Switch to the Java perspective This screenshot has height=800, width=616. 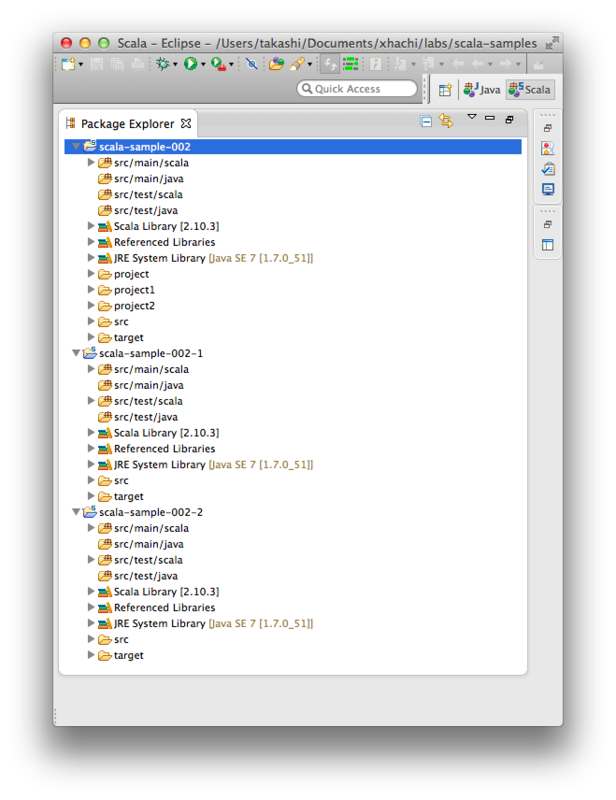[482, 89]
